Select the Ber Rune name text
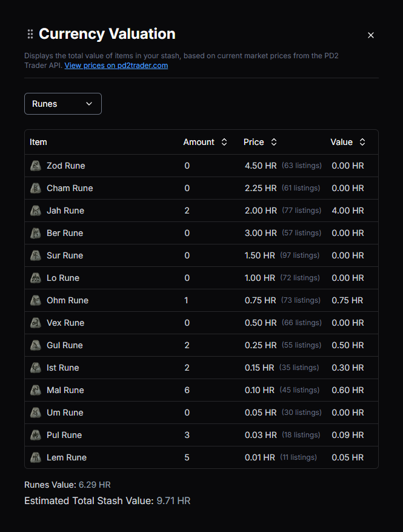Screen dimensions: 403x532 coord(65,233)
